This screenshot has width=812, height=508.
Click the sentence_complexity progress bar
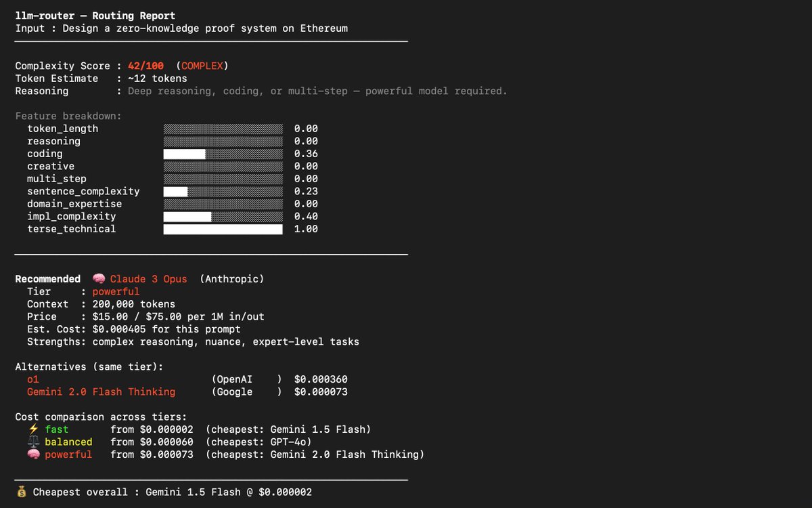click(x=223, y=192)
